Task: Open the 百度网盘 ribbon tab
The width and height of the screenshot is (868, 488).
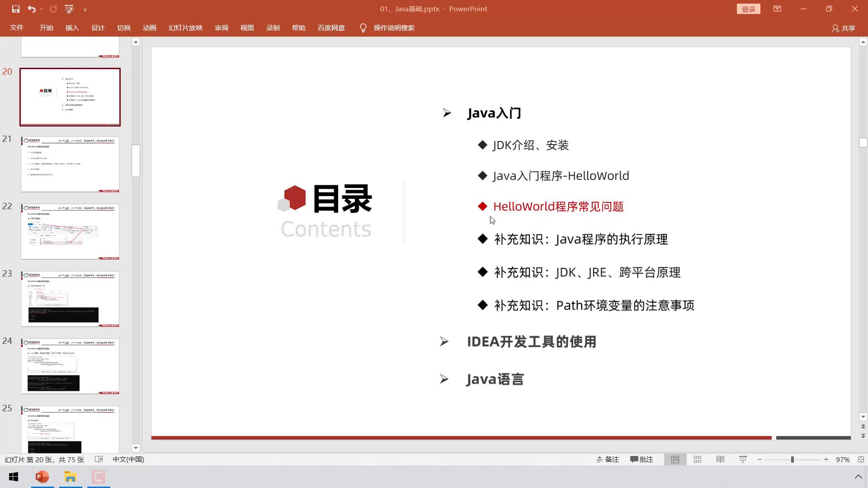Action: (331, 28)
